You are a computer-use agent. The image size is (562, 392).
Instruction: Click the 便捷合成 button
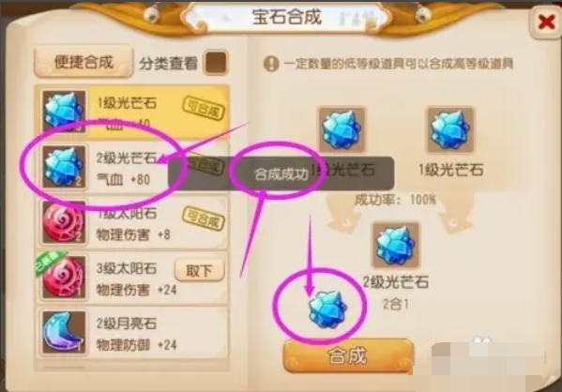click(x=84, y=62)
